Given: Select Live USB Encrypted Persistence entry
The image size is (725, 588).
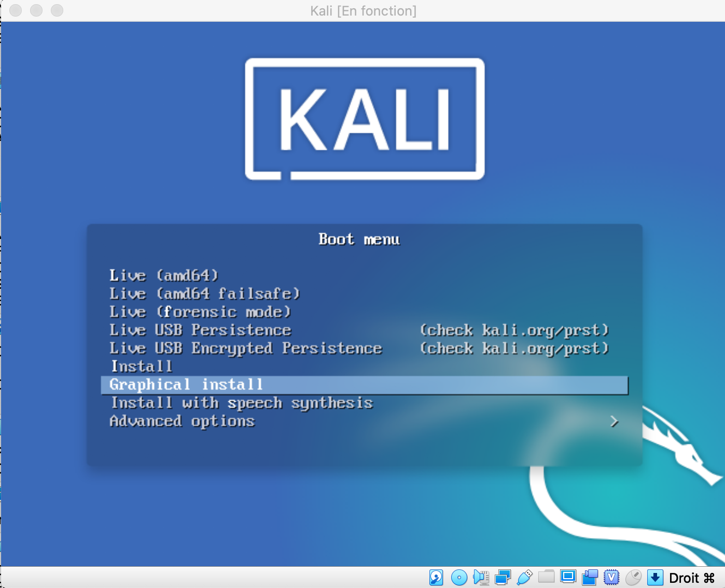Looking at the screenshot, I should (245, 348).
